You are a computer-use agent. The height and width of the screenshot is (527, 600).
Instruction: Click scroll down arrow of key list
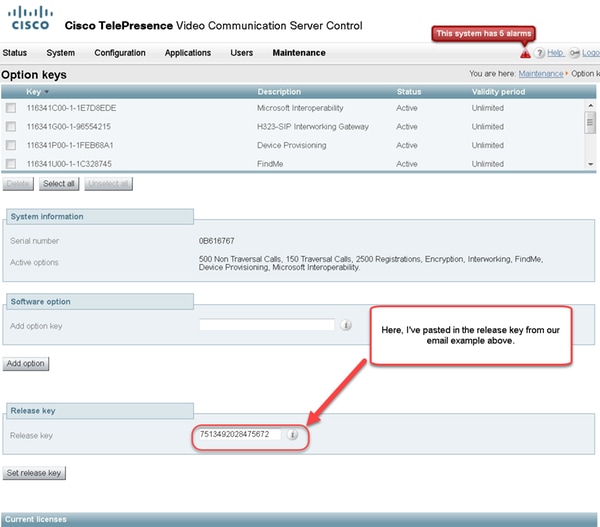tap(590, 164)
